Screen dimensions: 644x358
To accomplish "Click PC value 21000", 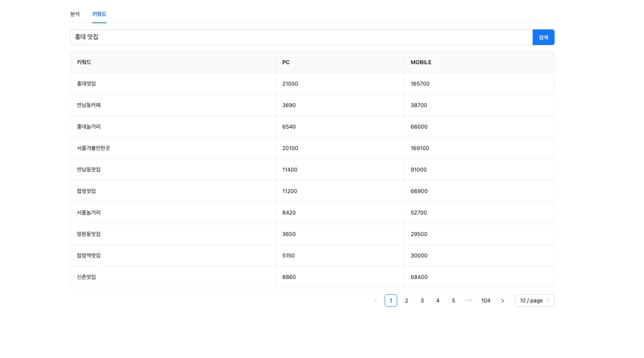I will (x=290, y=84).
